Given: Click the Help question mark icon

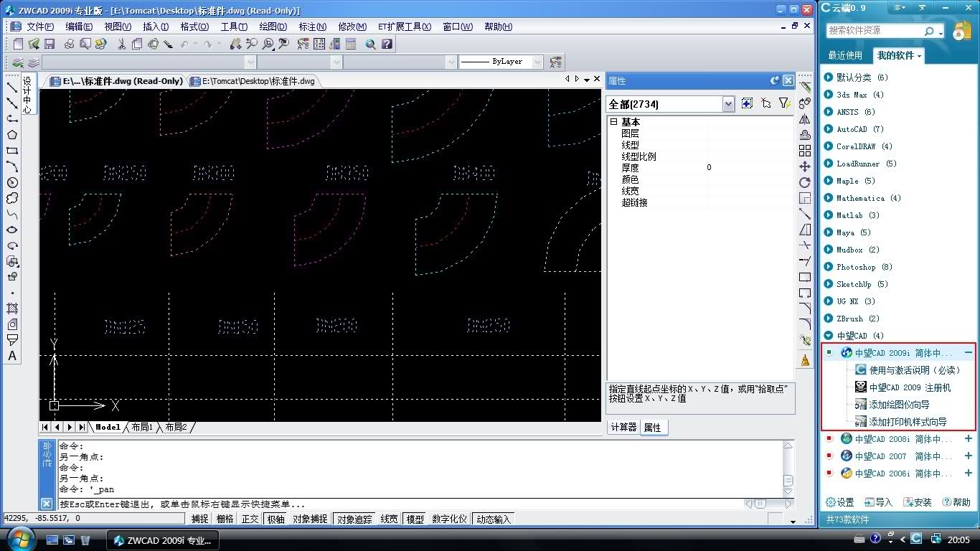Looking at the screenshot, I should (387, 44).
